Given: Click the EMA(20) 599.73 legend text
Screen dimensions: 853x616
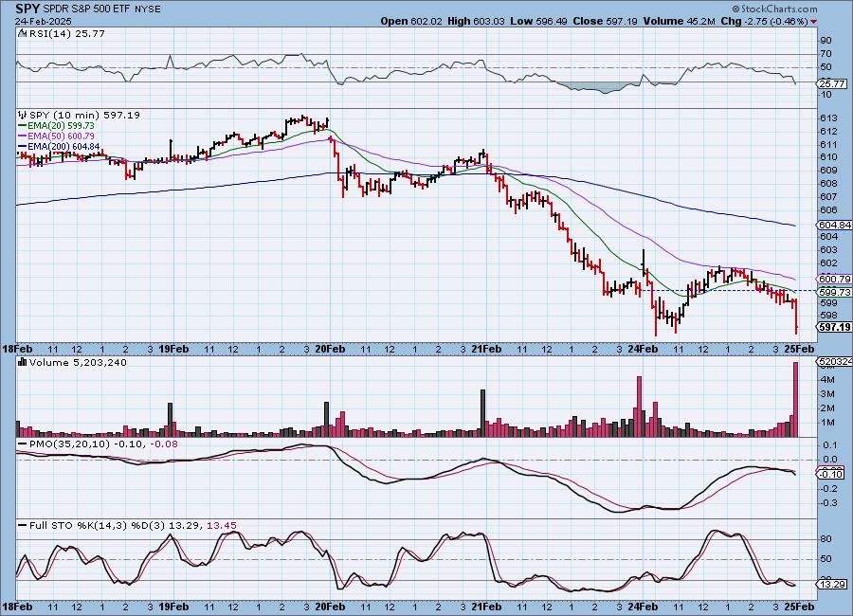Looking at the screenshot, I should coord(61,126).
